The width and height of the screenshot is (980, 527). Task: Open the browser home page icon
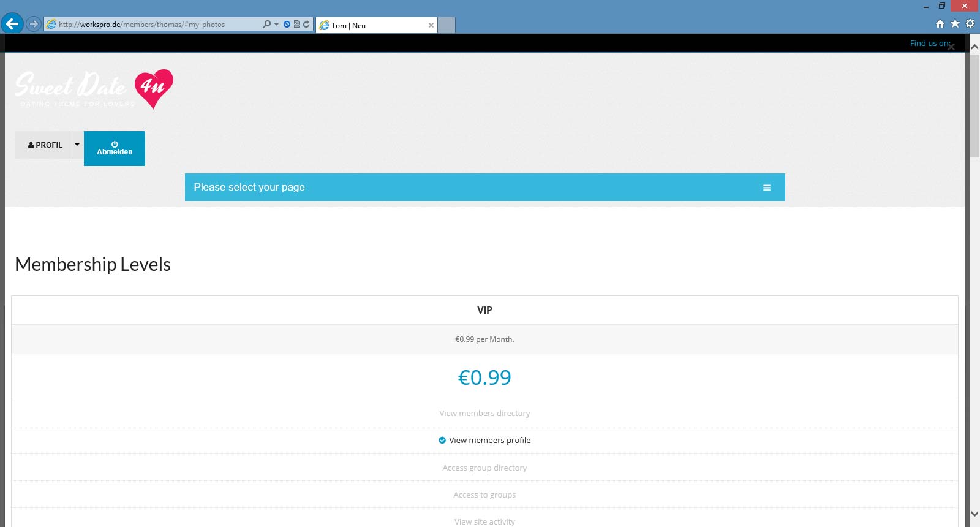pyautogui.click(x=940, y=24)
